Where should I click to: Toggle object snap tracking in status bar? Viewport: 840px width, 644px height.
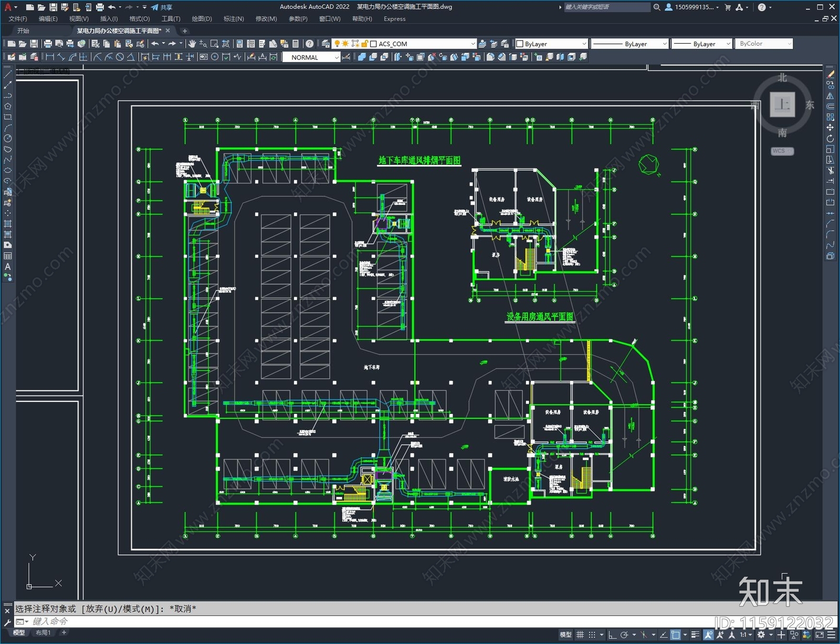click(664, 635)
